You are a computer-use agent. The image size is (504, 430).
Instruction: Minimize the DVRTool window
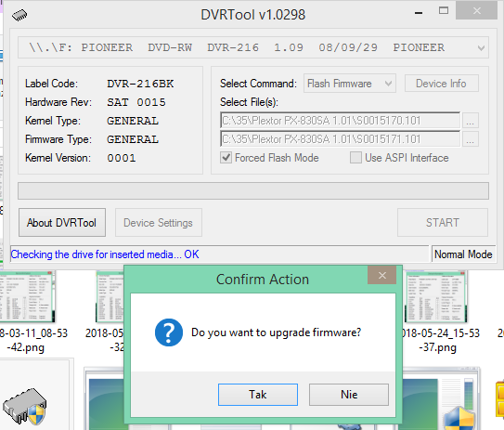(x=419, y=13)
